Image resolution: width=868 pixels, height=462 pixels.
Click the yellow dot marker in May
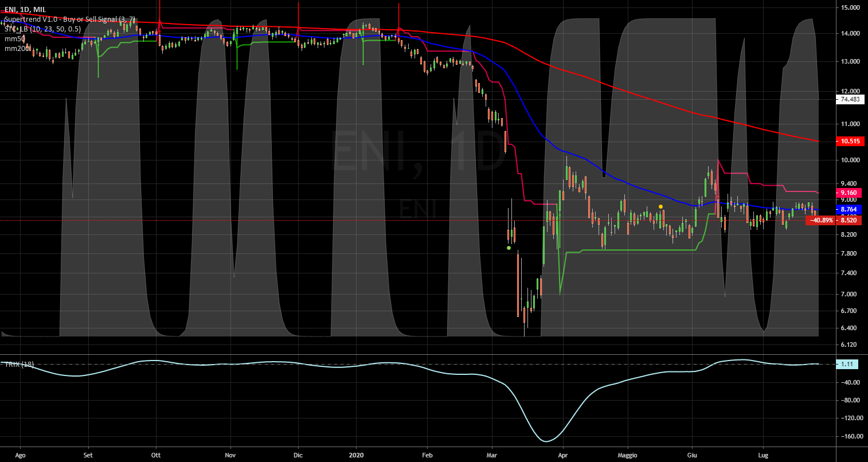(661, 206)
